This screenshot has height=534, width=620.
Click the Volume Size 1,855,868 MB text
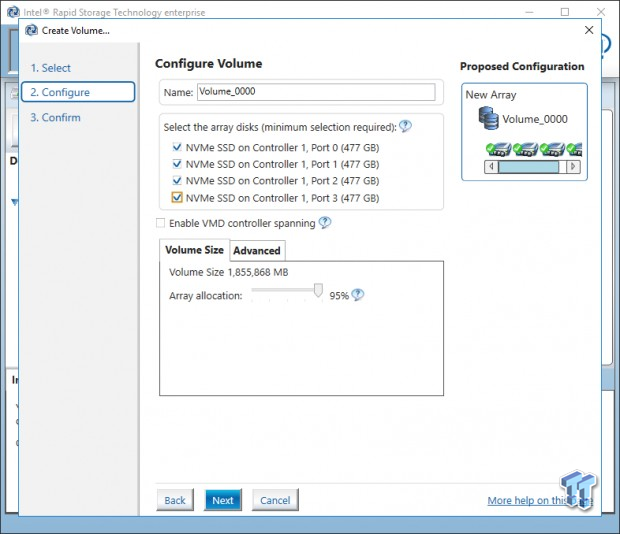(229, 272)
